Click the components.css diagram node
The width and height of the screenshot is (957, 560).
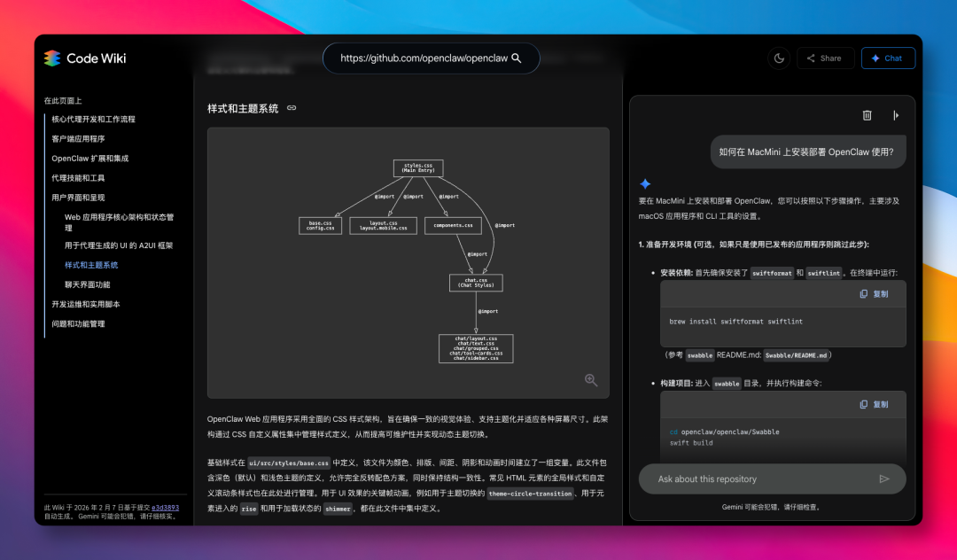[x=453, y=225]
